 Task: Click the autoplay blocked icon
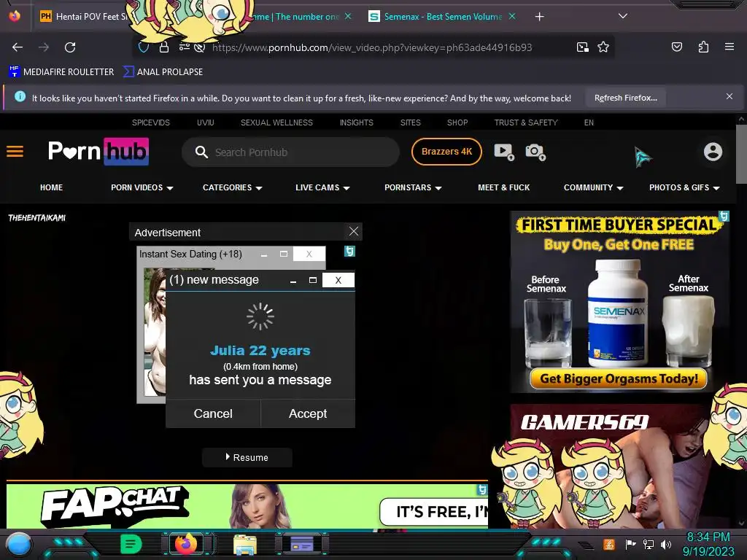pos(200,47)
